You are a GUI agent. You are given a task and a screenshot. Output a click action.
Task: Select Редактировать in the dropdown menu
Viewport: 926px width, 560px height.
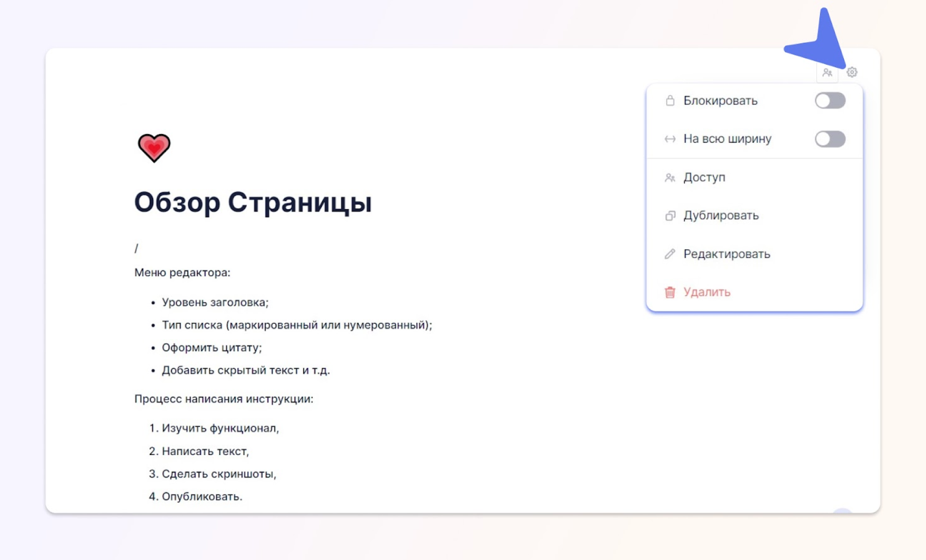click(x=727, y=253)
